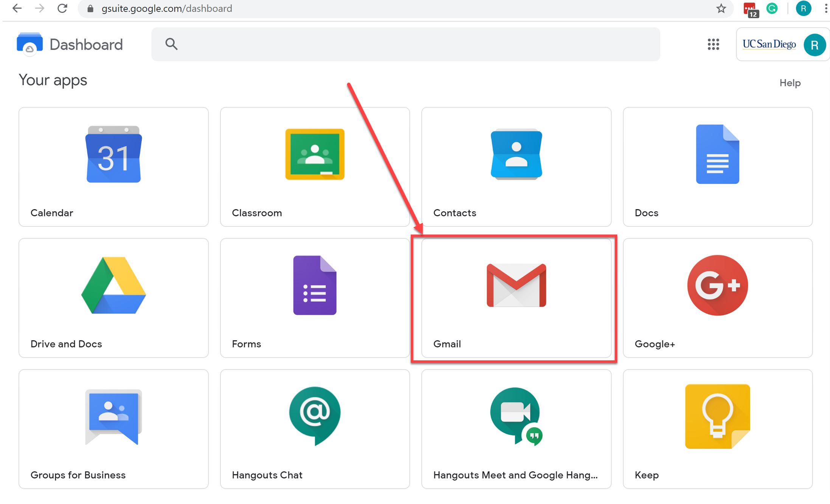This screenshot has height=504, width=830.
Task: Open Hangouts Meet and Google Hangouts
Action: tap(516, 416)
